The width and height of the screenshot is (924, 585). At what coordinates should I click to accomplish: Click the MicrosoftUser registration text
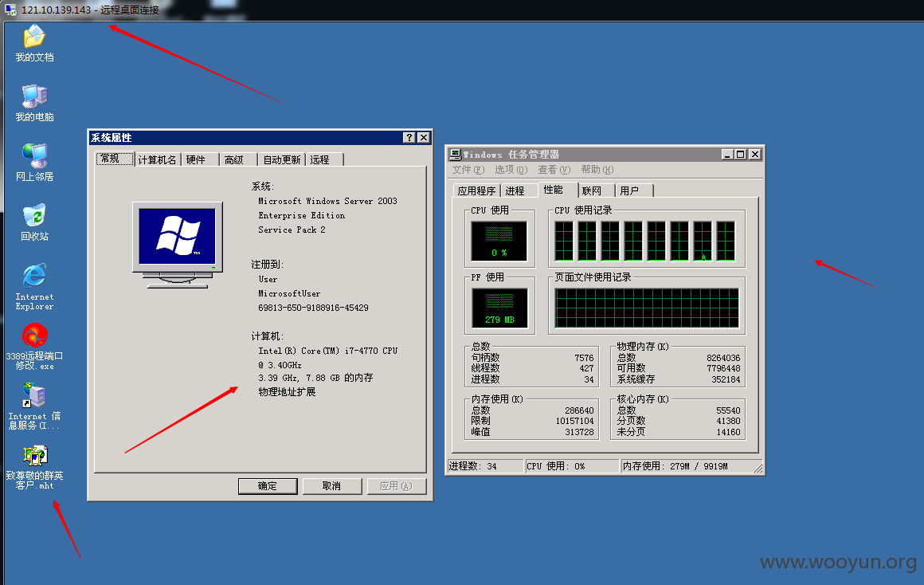289,293
